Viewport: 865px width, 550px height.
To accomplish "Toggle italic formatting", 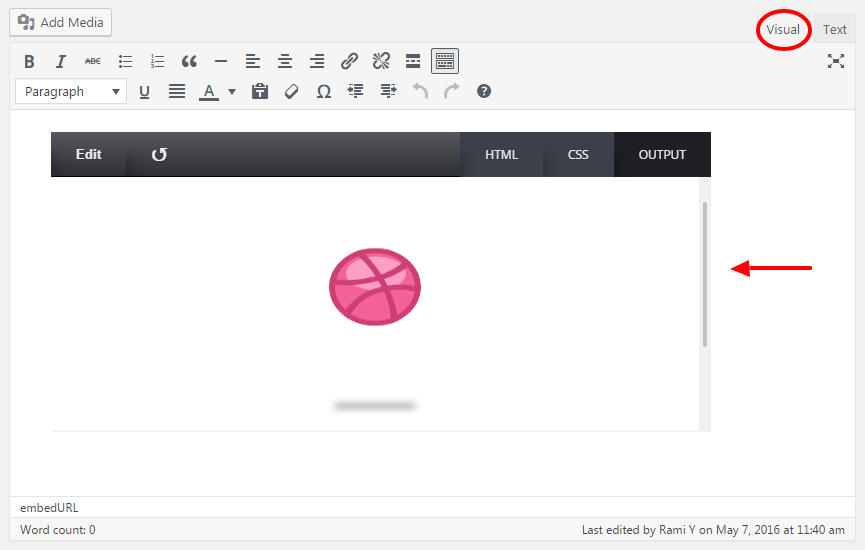I will [61, 61].
